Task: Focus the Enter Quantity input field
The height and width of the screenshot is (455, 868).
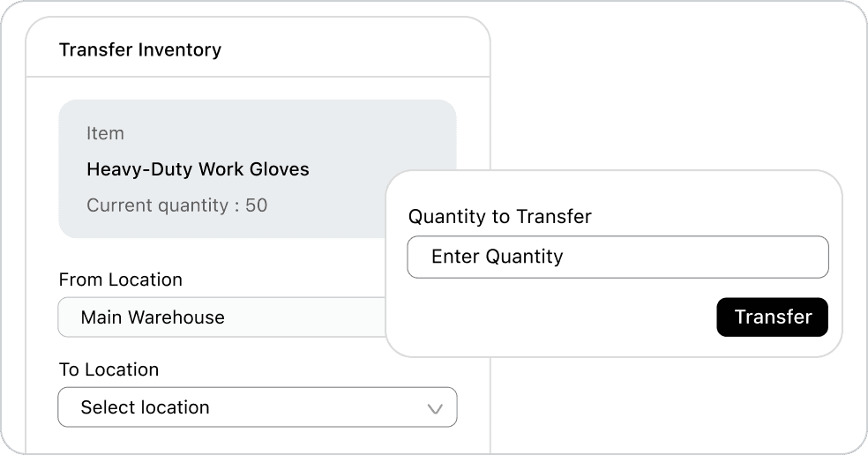Action: tap(617, 257)
